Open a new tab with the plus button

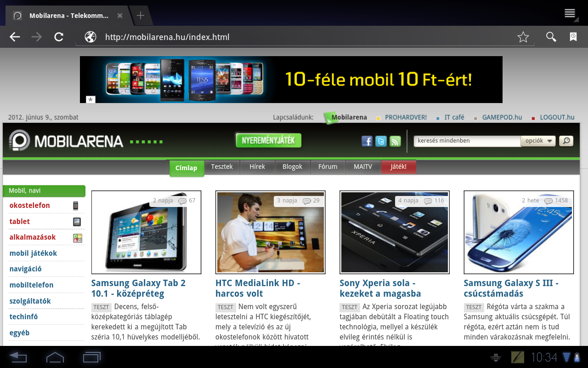point(141,16)
